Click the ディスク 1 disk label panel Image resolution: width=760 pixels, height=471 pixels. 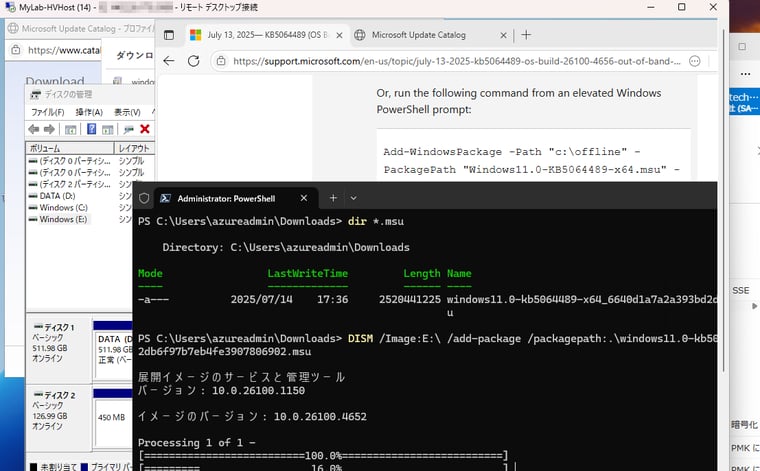(59, 348)
